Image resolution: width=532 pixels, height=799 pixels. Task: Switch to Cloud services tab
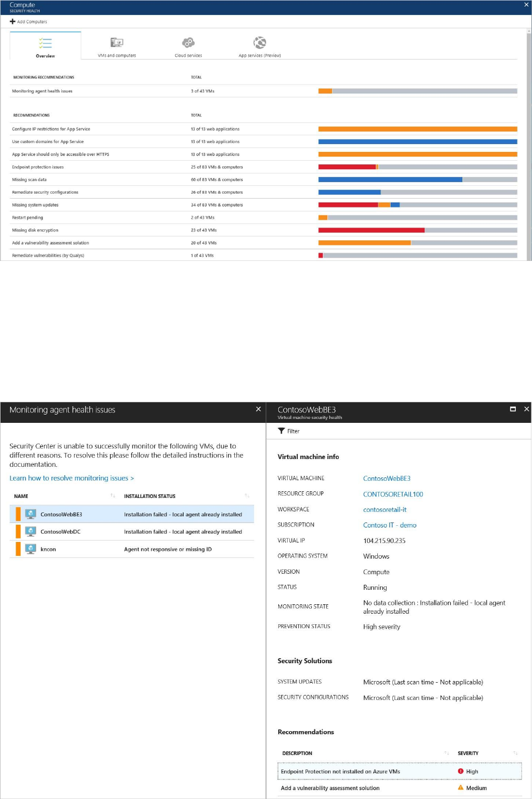point(188,46)
